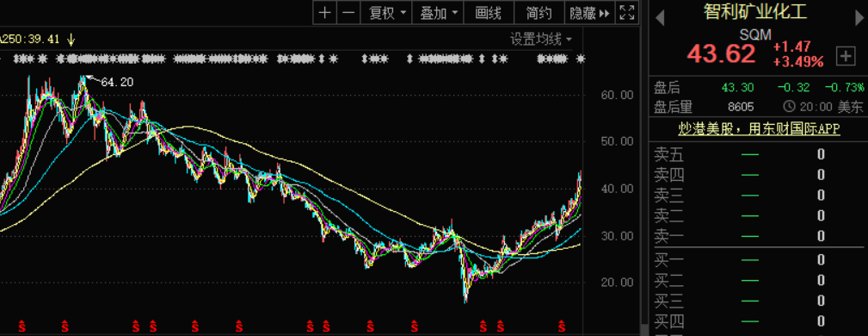Viewport: 868px width, 336px height.
Task: Open the 复权 dropdown
Action: (386, 12)
